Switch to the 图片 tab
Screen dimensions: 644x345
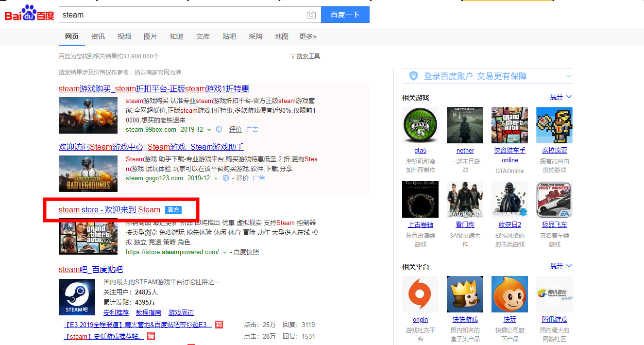(x=151, y=36)
